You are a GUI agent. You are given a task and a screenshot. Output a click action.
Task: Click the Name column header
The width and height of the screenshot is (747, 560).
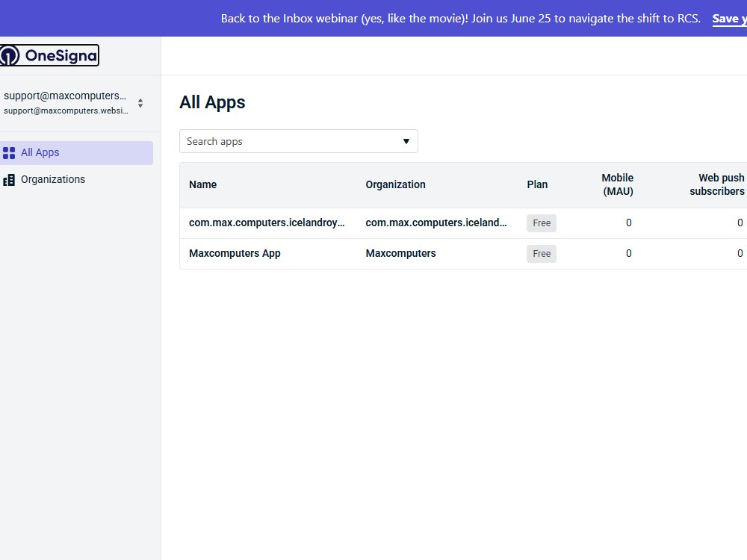tap(202, 184)
